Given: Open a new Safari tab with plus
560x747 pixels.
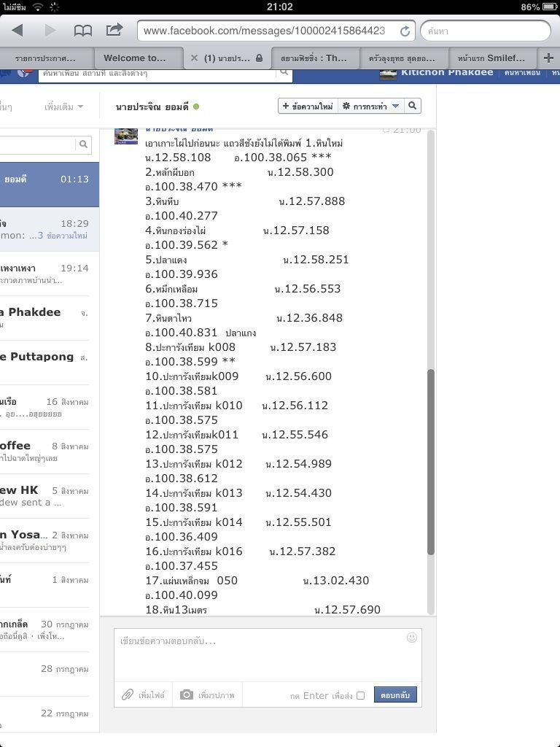Looking at the screenshot, I should point(548,58).
